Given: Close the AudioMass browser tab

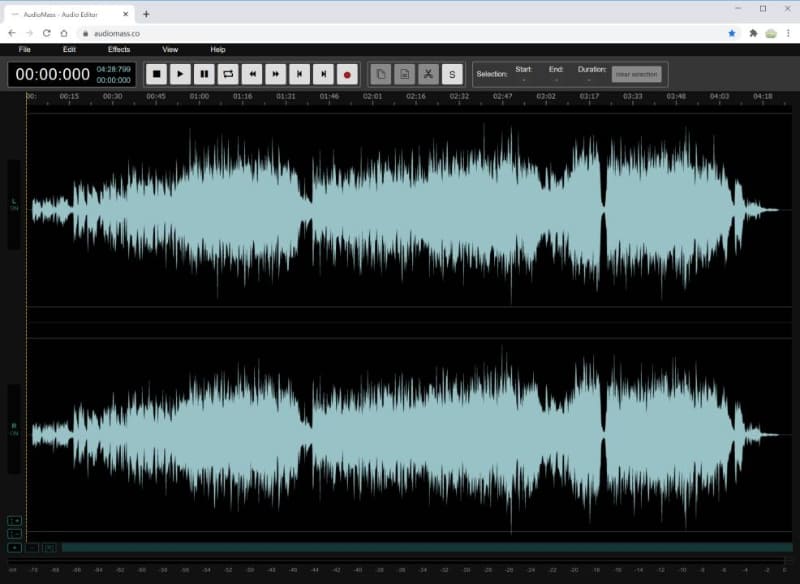Looking at the screenshot, I should 126,14.
